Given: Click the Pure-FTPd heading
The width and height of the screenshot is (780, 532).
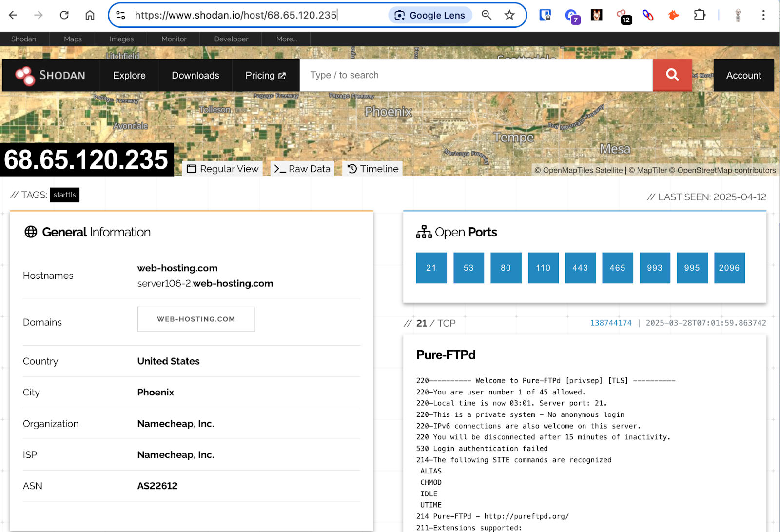Looking at the screenshot, I should [446, 355].
